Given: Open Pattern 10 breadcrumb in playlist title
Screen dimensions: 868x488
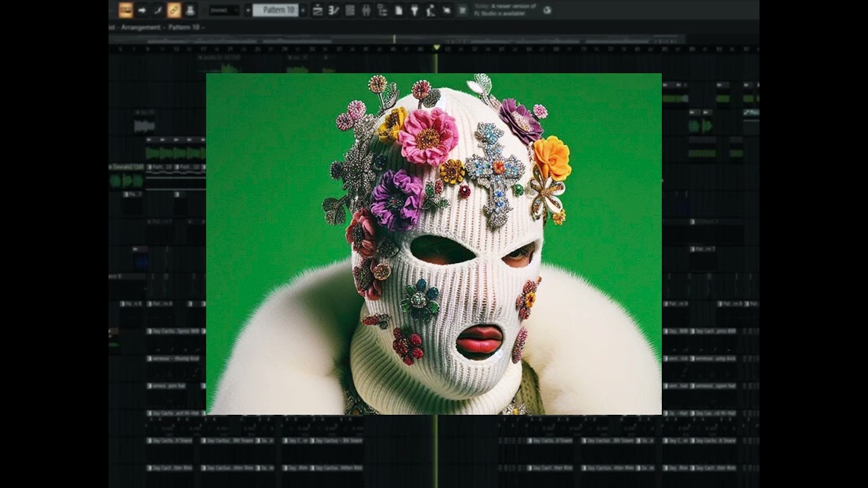Looking at the screenshot, I should [183, 28].
